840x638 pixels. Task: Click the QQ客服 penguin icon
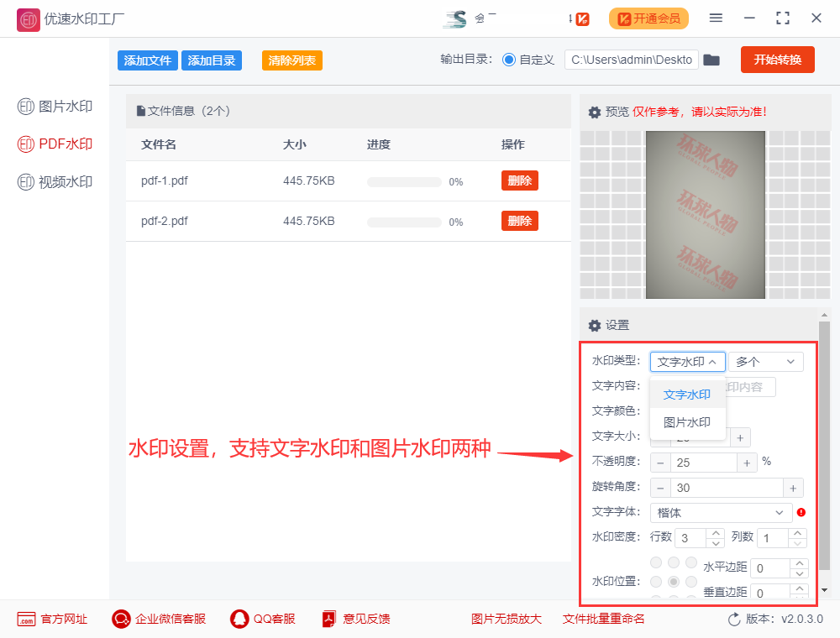(239, 620)
